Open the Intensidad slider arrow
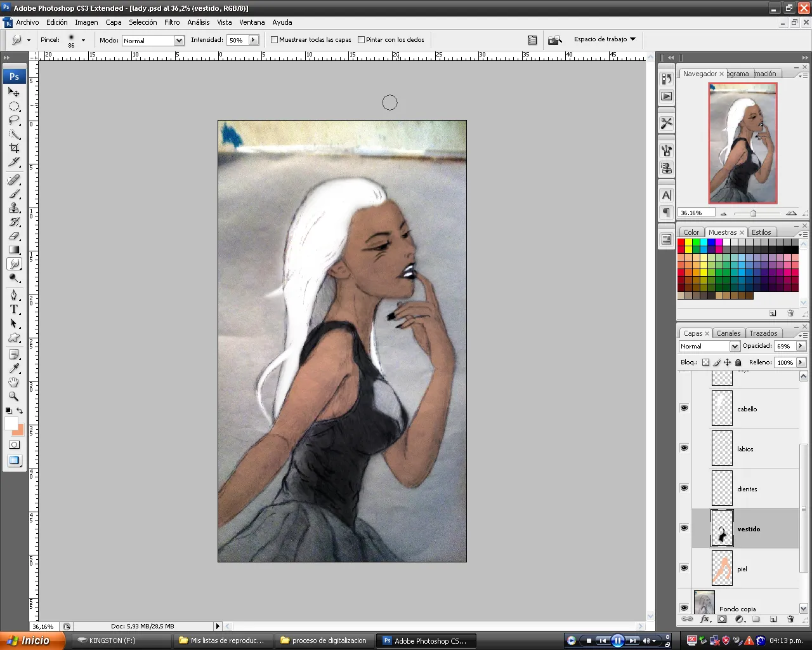The height and width of the screenshot is (650, 812). tap(253, 40)
